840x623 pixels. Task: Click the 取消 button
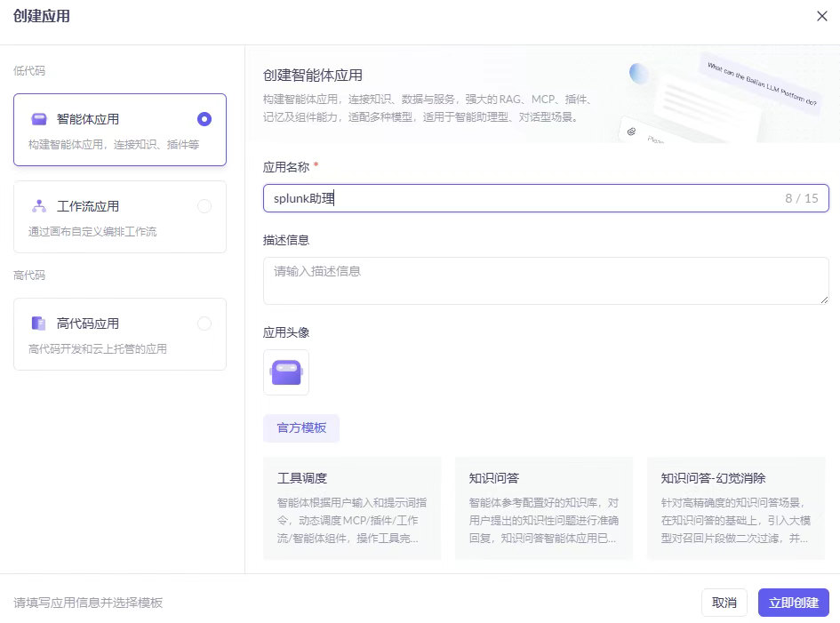pyautogui.click(x=724, y=603)
